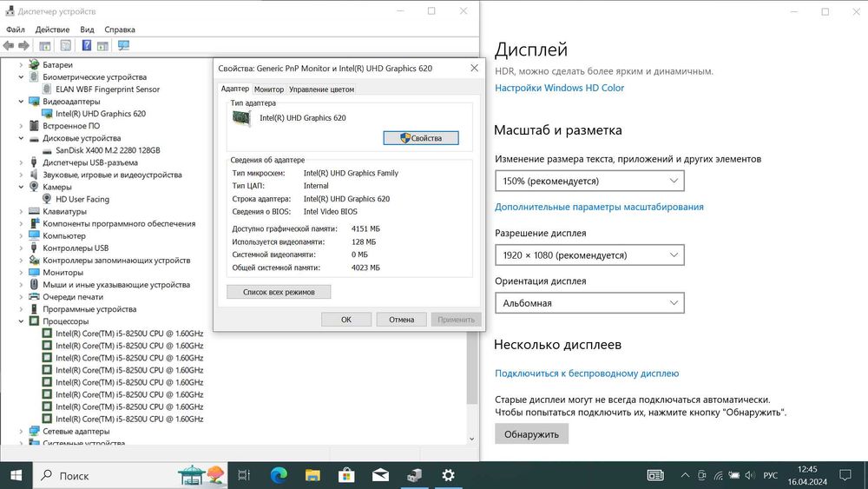Toggle the action pane toolbar icon
This screenshot has height=489, width=868.
click(102, 45)
